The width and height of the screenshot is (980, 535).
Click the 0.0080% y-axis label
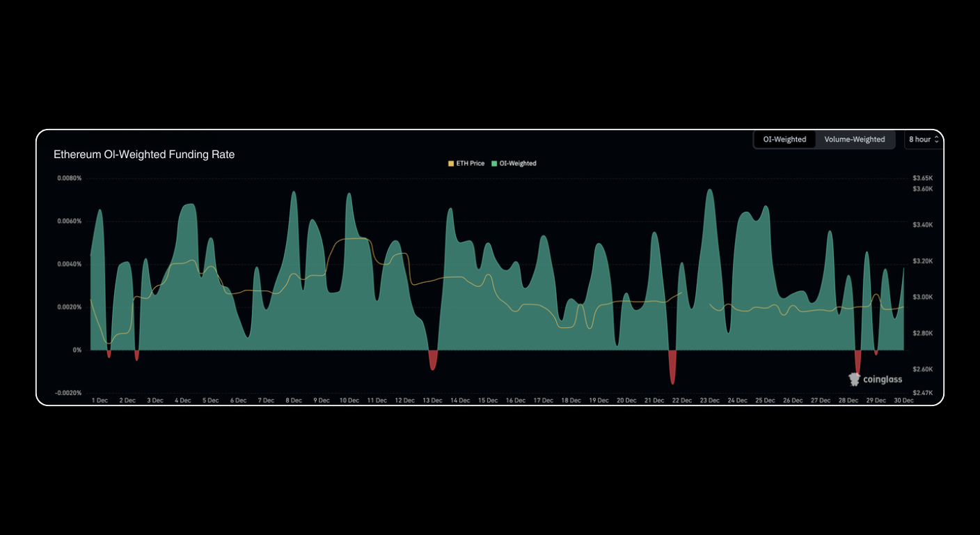[70, 178]
